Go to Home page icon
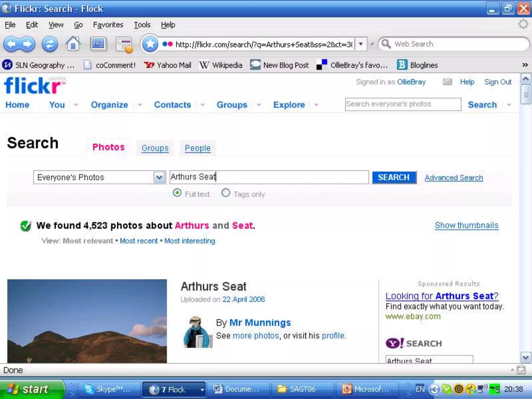This screenshot has width=532, height=399. pyautogui.click(x=73, y=44)
